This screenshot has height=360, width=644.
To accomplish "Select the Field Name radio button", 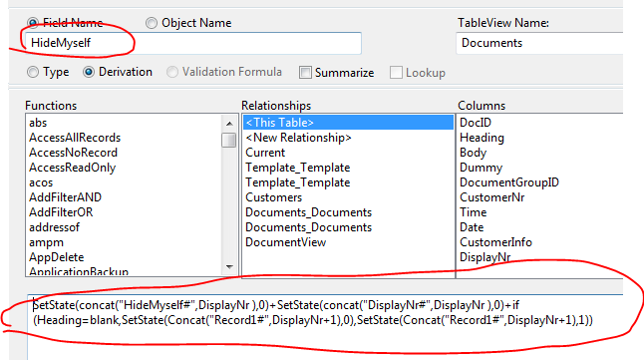I will (33, 23).
